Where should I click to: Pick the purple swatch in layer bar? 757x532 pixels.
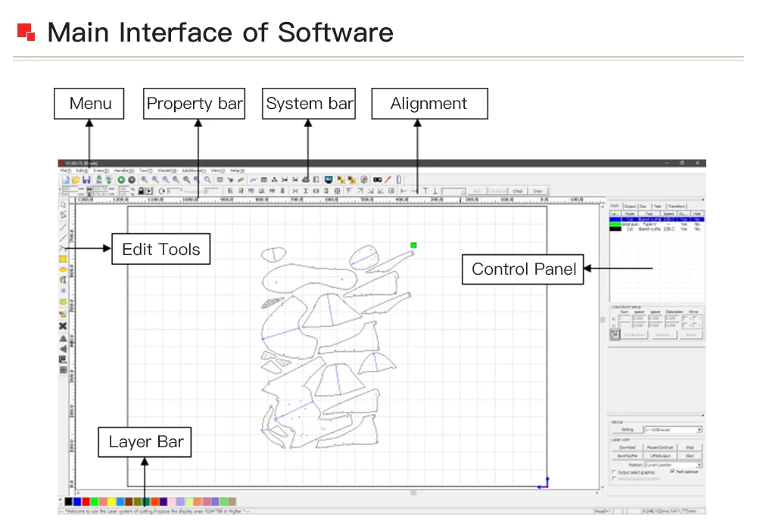tap(164, 502)
